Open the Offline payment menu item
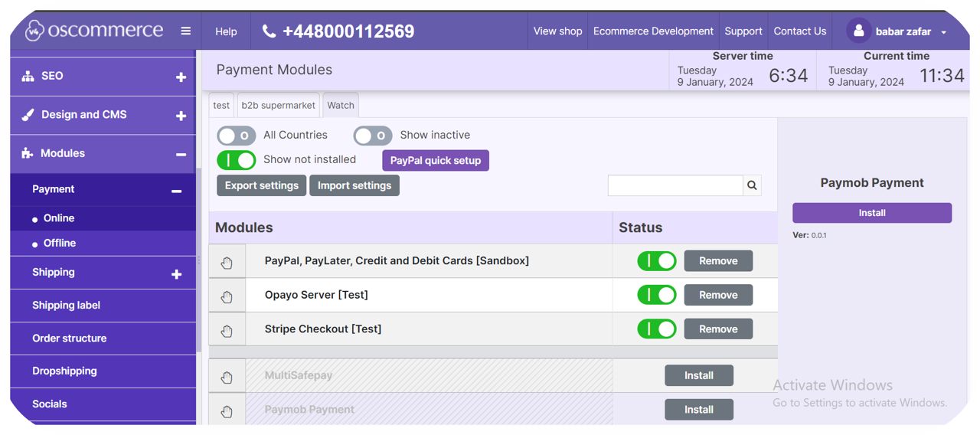 60,243
